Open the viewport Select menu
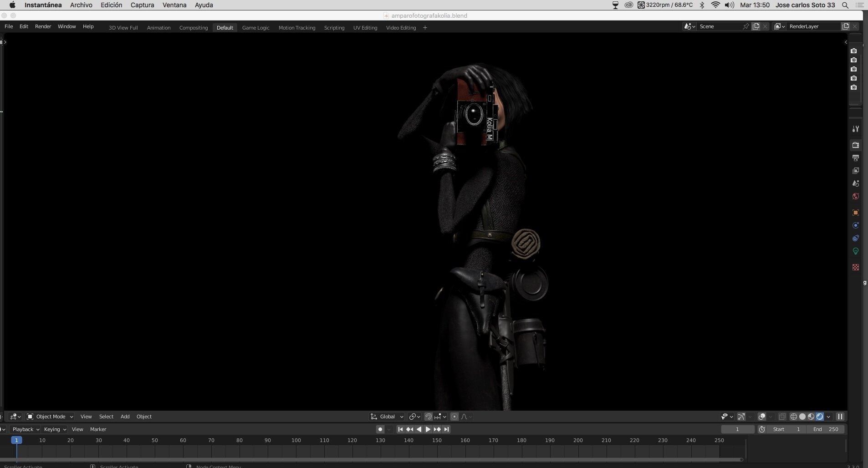Viewport: 868px width, 468px height. click(106, 417)
